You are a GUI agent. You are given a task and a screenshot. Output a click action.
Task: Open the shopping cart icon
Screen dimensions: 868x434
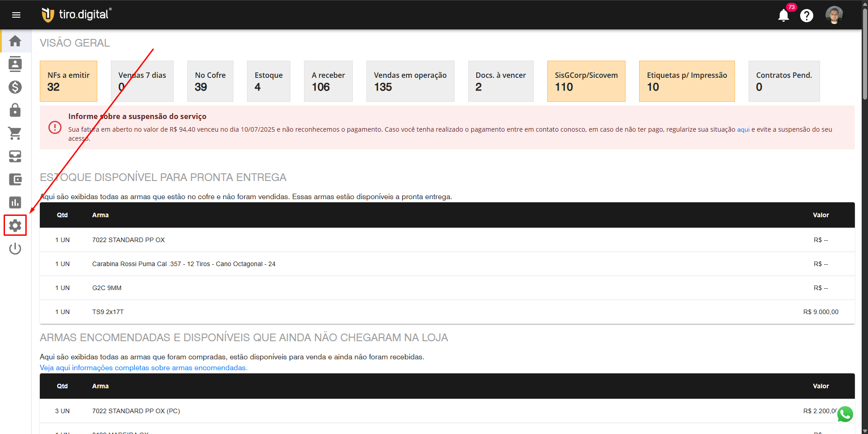[15, 134]
